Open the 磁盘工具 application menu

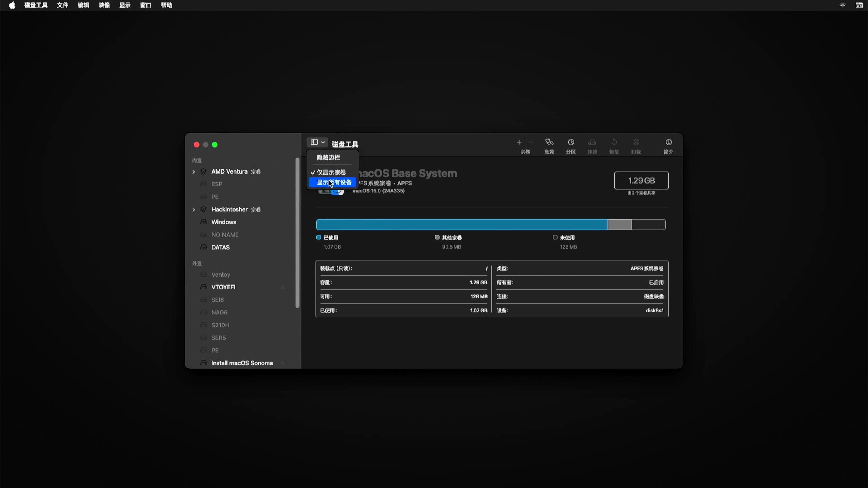pyautogui.click(x=36, y=5)
